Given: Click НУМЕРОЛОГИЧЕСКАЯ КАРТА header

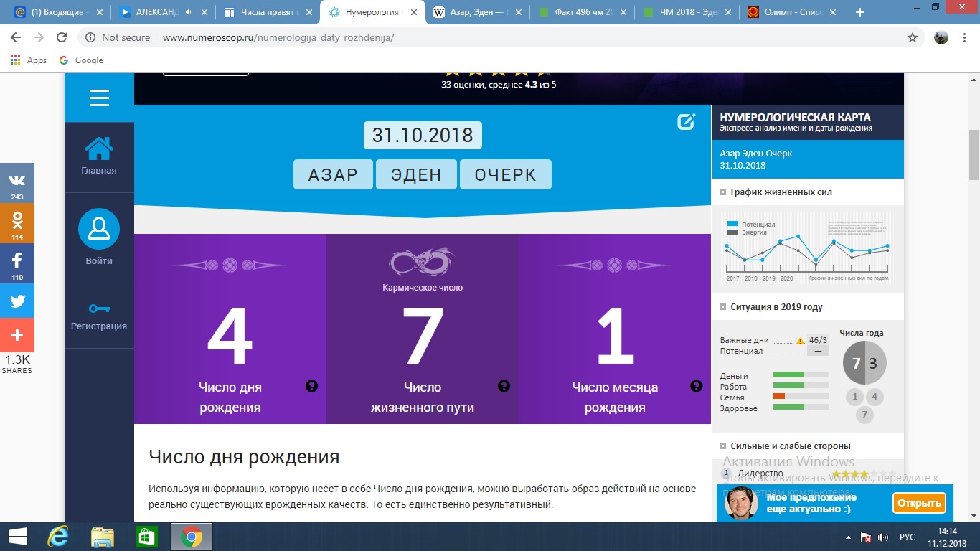Looking at the screenshot, I should (795, 117).
